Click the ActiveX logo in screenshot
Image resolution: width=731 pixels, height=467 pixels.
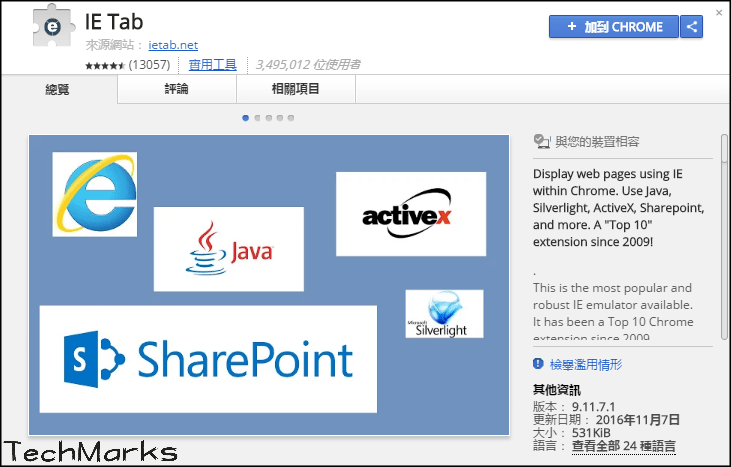click(411, 214)
